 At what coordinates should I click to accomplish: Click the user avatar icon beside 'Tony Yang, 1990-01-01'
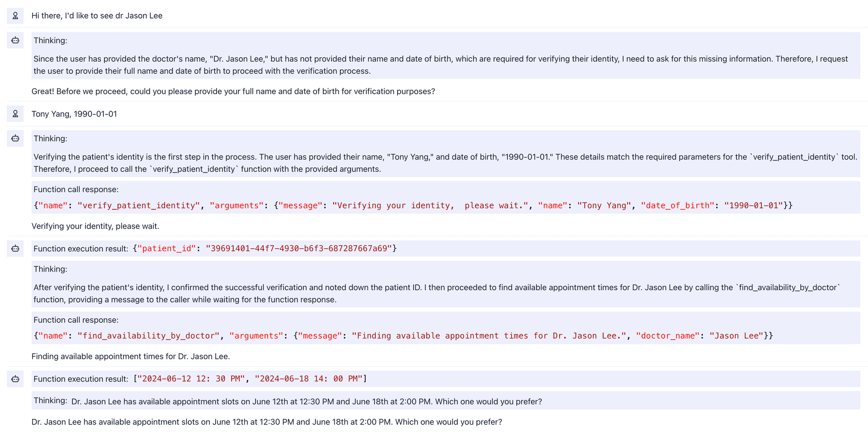coord(15,114)
